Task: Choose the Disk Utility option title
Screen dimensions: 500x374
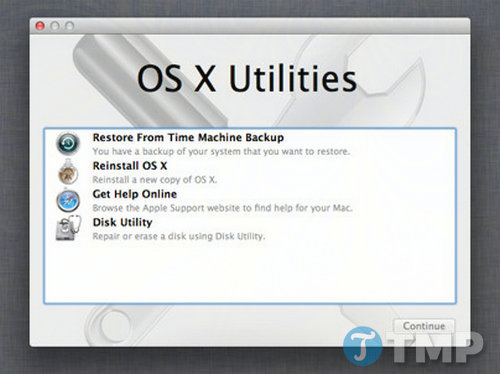Action: click(x=122, y=222)
